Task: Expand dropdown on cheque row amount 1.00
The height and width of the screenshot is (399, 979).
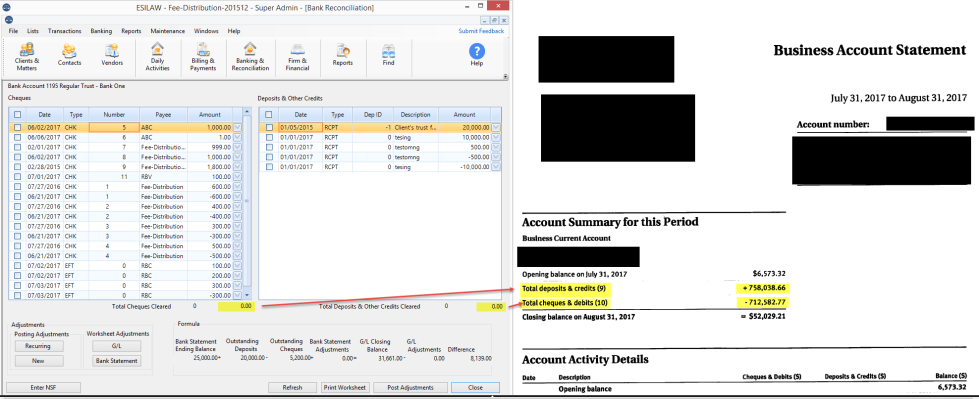Action: pos(237,137)
